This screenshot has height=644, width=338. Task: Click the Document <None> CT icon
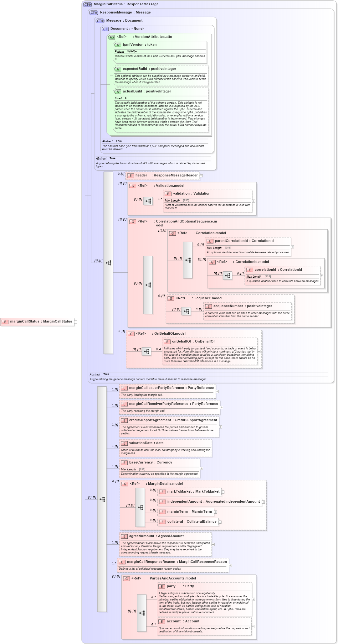(105, 29)
